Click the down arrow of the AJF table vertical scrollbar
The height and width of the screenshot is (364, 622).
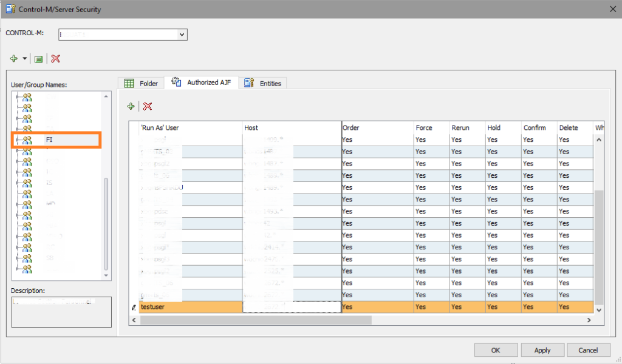(x=599, y=310)
